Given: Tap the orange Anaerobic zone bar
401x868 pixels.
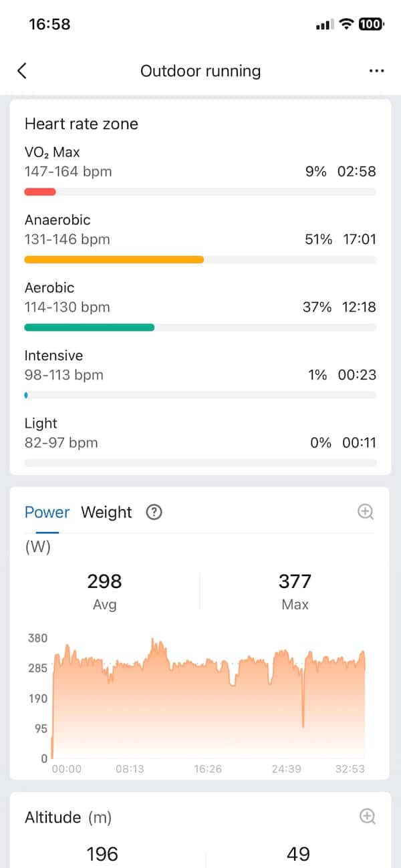Looking at the screenshot, I should coord(114,259).
